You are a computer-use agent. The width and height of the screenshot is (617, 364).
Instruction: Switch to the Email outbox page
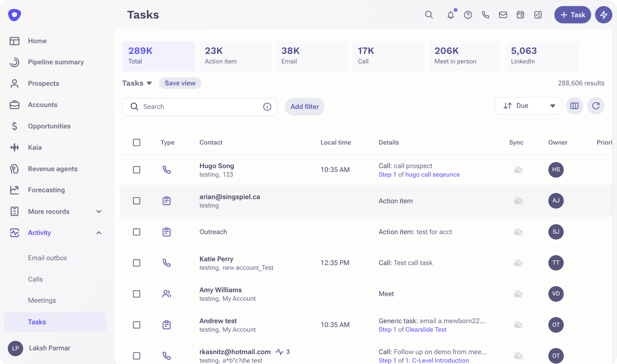tap(47, 258)
